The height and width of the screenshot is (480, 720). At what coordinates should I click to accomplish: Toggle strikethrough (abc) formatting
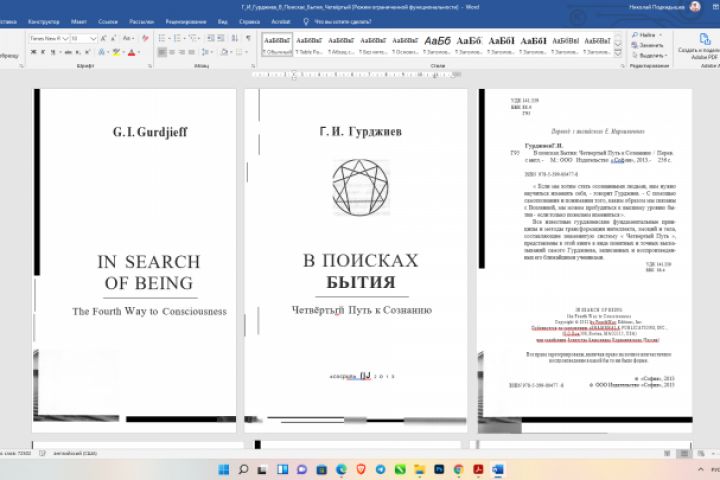(68, 52)
